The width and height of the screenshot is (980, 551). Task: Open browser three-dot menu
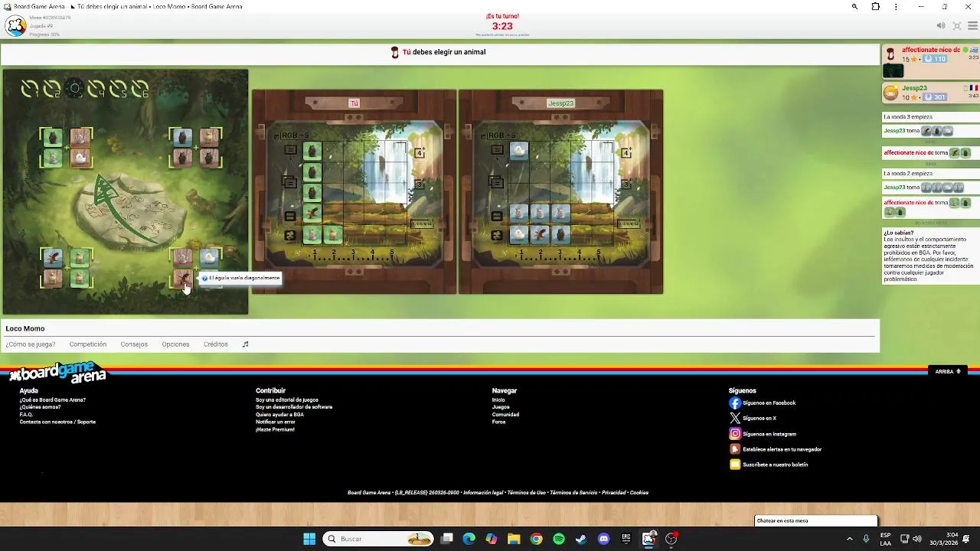896,6
